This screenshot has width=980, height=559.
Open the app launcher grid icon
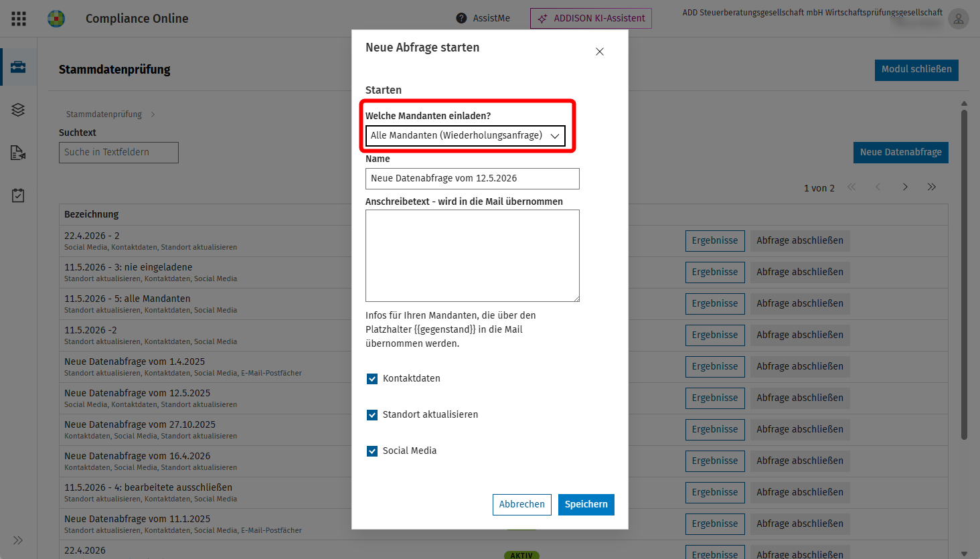click(19, 19)
